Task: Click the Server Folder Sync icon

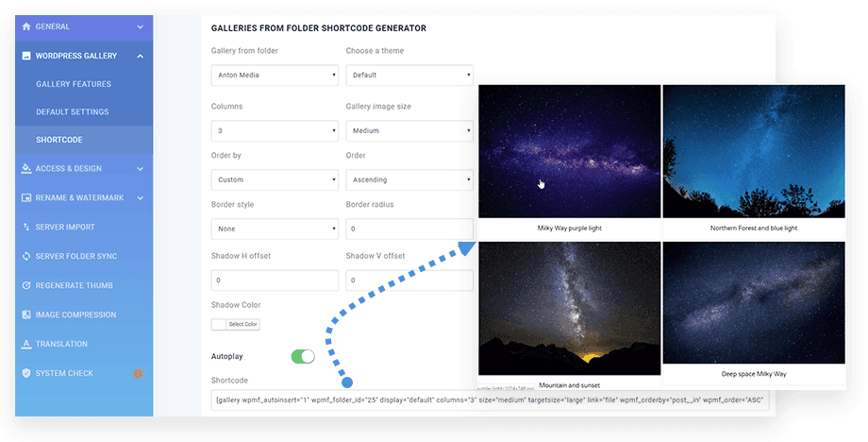Action: (26, 257)
